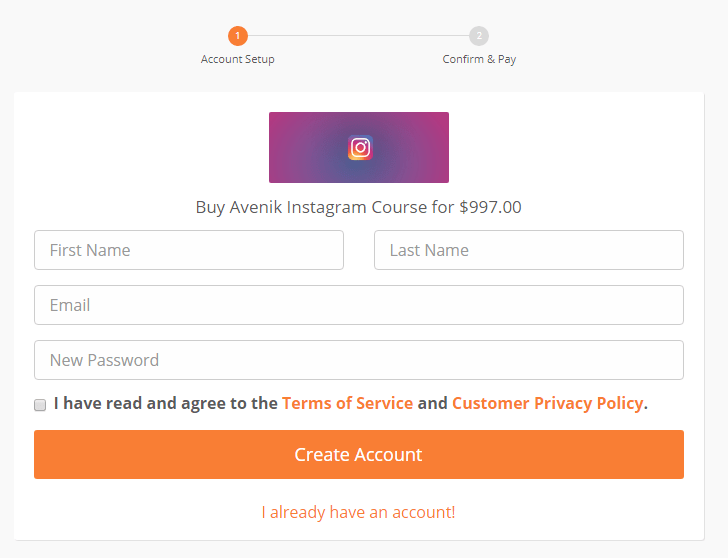This screenshot has height=558, width=728.
Task: Select the Account Setup step label
Action: [x=238, y=59]
